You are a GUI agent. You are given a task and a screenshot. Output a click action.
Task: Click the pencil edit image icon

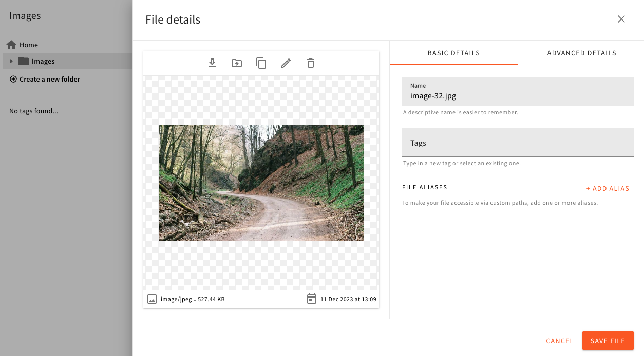(286, 63)
